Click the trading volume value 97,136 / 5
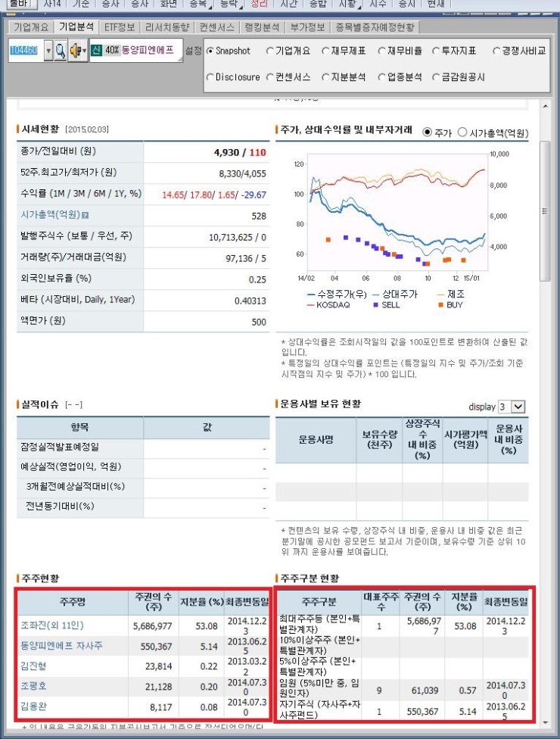Image resolution: width=560 pixels, height=739 pixels. [x=246, y=258]
